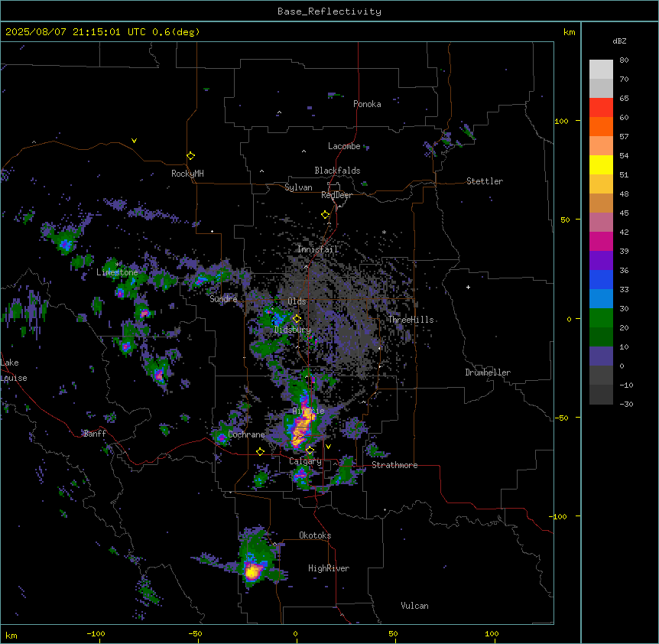Click the dBZ legend heading
659x644 pixels.
pos(619,41)
